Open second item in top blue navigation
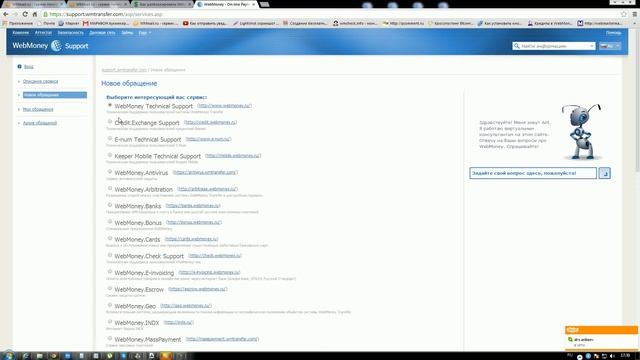This screenshot has height=360, width=640. click(43, 33)
